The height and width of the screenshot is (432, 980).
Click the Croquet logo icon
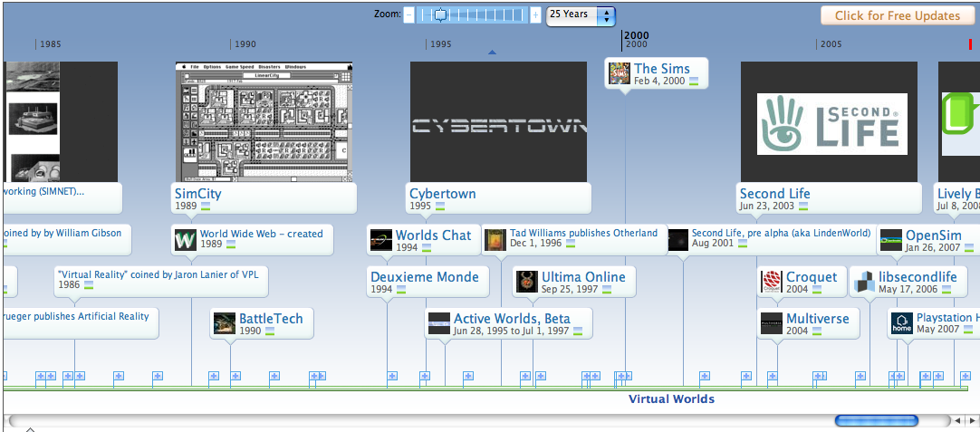point(772,282)
